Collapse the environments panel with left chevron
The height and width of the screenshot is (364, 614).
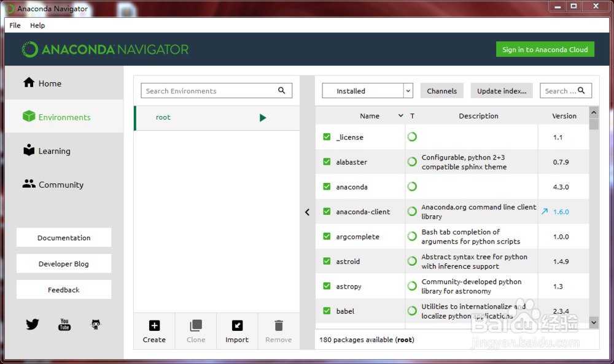(x=308, y=212)
